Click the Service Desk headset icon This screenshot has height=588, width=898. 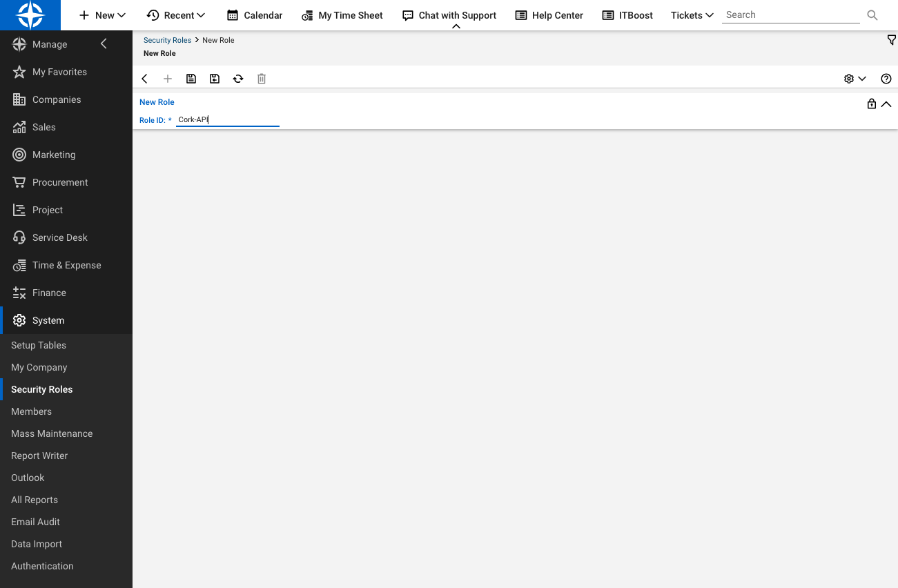(19, 237)
